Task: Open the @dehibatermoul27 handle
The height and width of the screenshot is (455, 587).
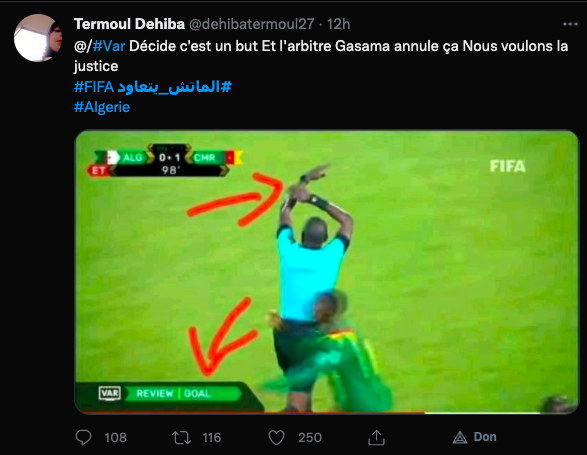Action: 251,24
